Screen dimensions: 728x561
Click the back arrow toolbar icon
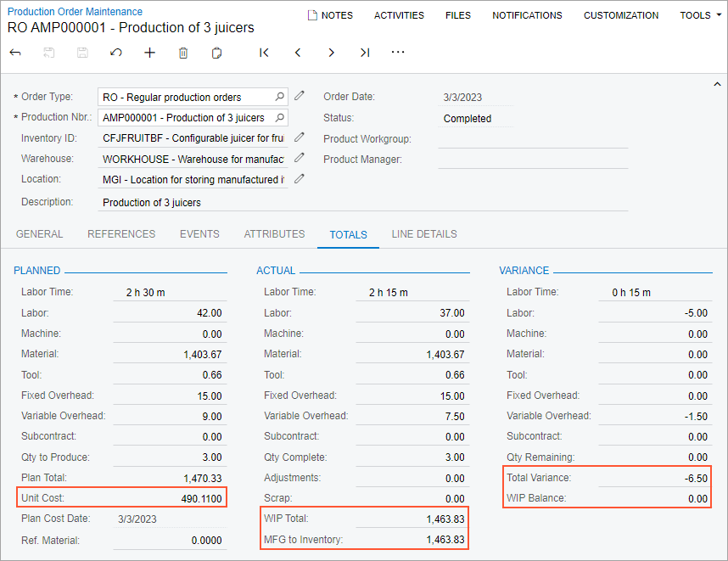click(x=15, y=53)
